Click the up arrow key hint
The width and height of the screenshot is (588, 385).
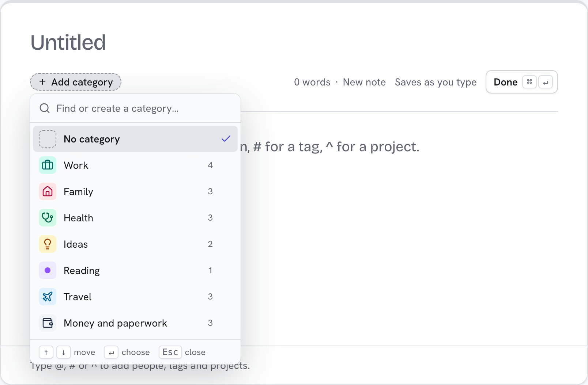tap(46, 352)
